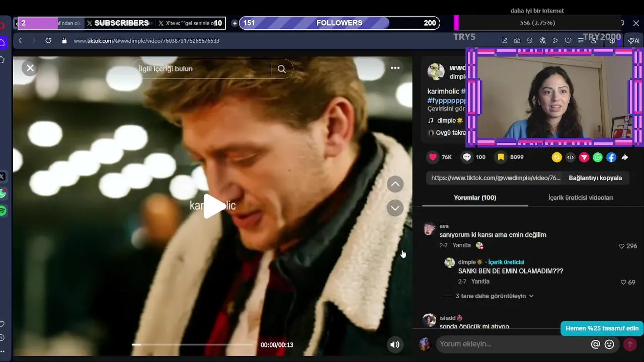
Task: Send video to friends with red icon
Action: 584,157
